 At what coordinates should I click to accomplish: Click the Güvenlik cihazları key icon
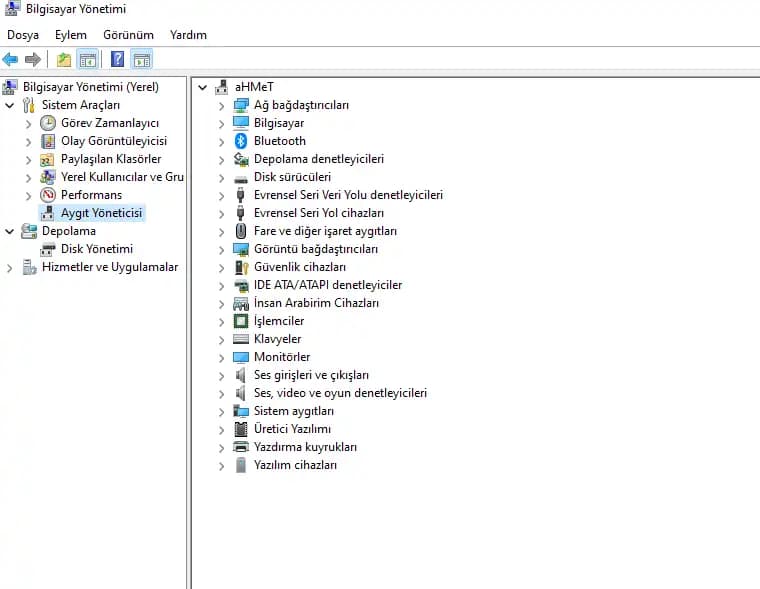pos(240,267)
